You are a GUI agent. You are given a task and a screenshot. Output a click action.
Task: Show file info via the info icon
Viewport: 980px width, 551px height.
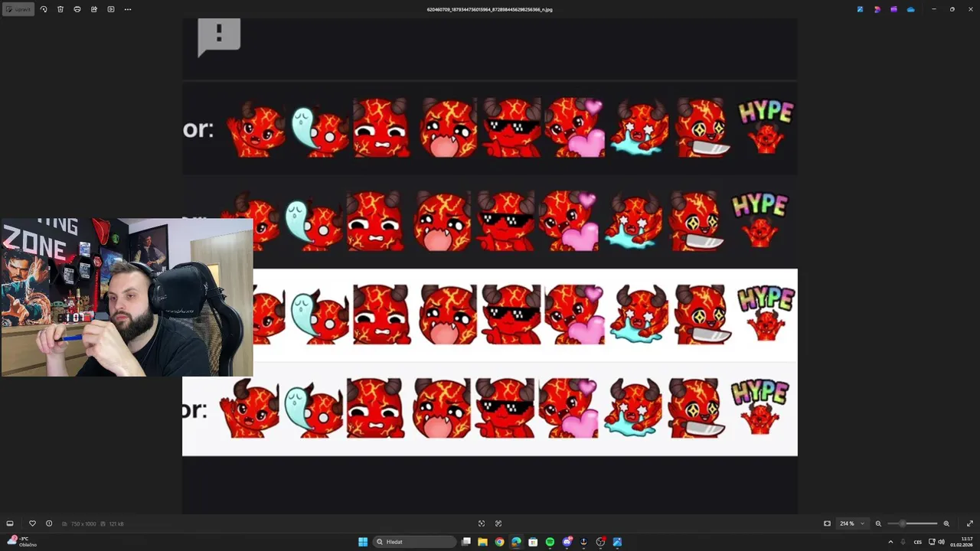tap(49, 523)
